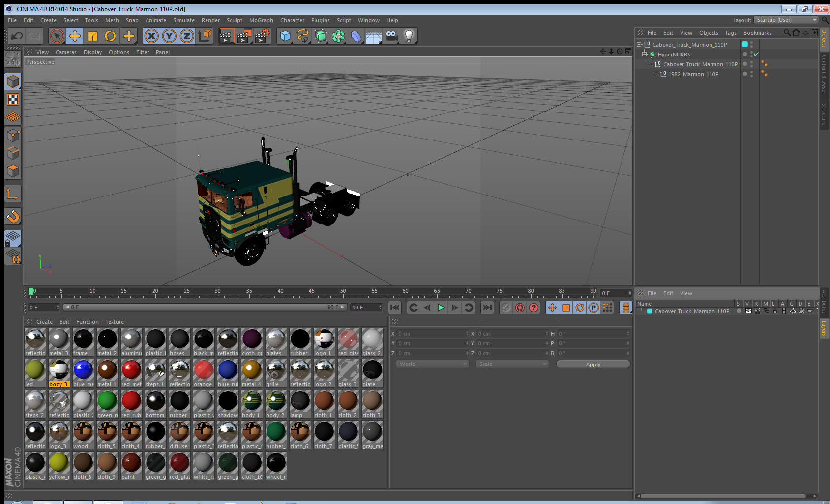Open the World coordinate dropdown

[x=432, y=364]
